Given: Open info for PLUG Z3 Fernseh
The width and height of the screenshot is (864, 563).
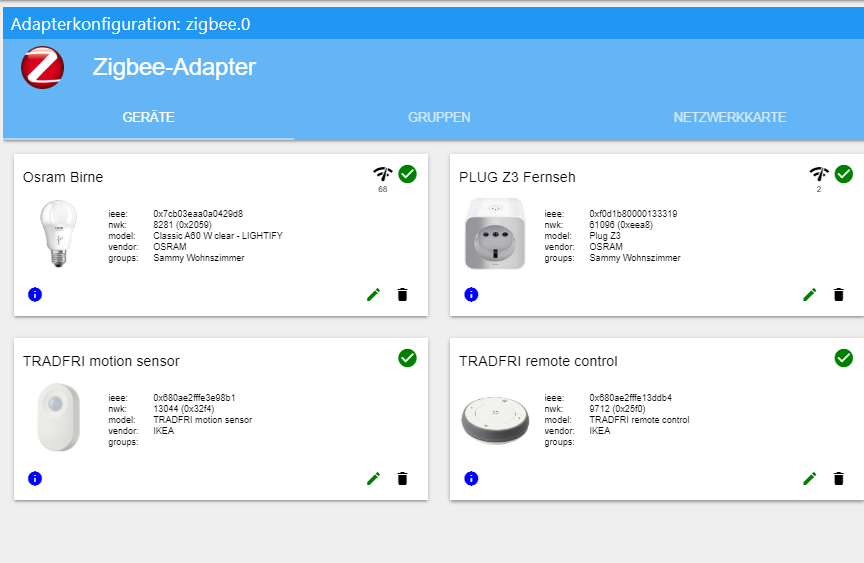Looking at the screenshot, I should [x=471, y=295].
